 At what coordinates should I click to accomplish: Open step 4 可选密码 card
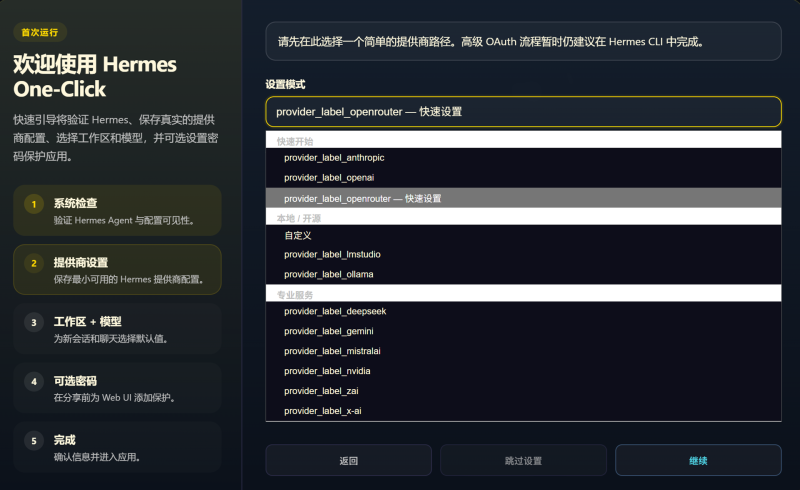pyautogui.click(x=117, y=388)
